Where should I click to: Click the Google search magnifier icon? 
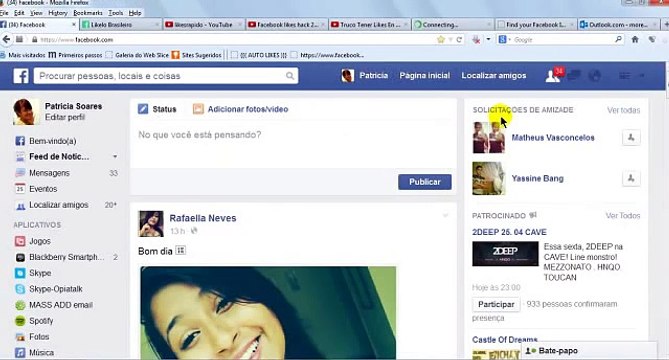pos(618,39)
